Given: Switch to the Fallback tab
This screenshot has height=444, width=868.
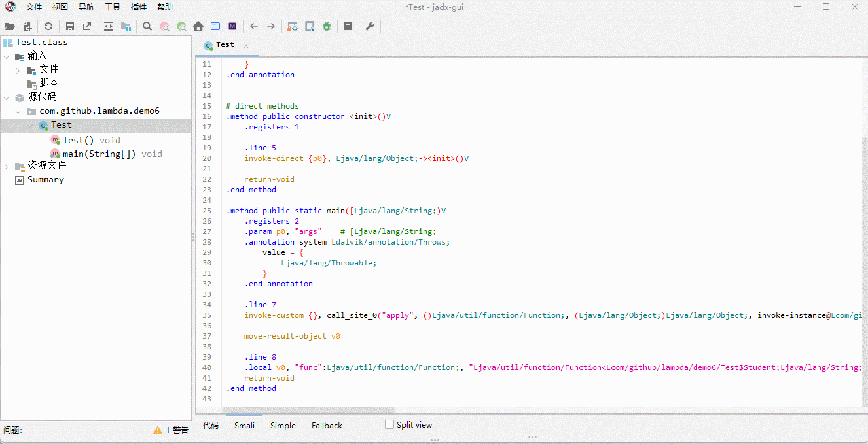Looking at the screenshot, I should pos(327,426).
